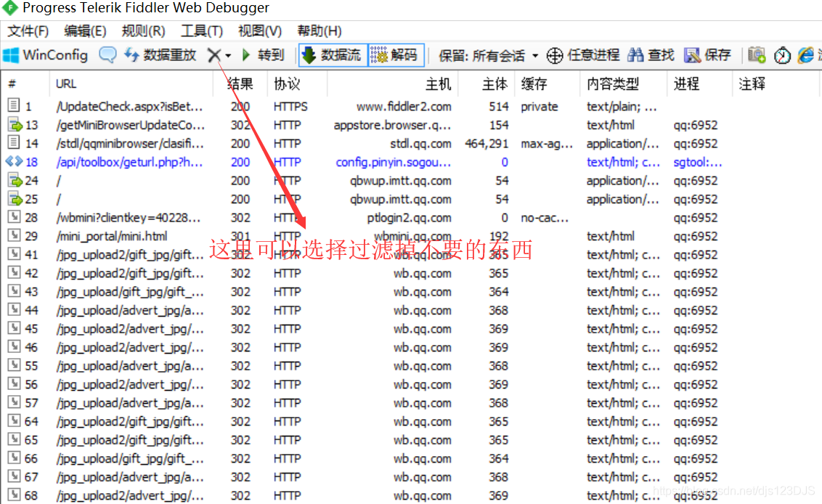Viewport: 822px width, 504px height.
Task: Open the 帮助(H) menu
Action: pos(320,31)
